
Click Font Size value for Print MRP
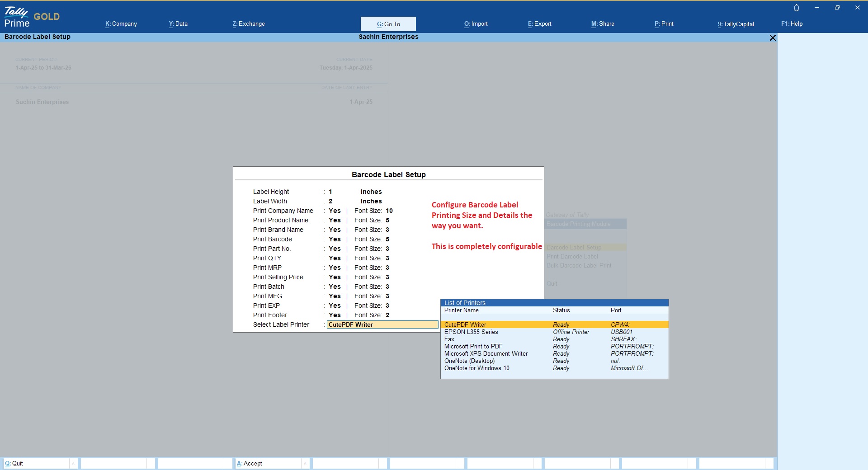click(387, 268)
